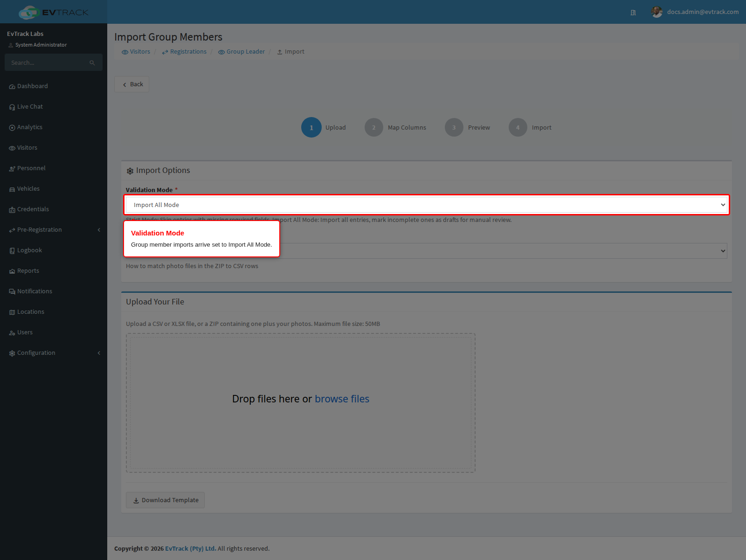Follow the Registrations breadcrumb link

pyautogui.click(x=184, y=52)
